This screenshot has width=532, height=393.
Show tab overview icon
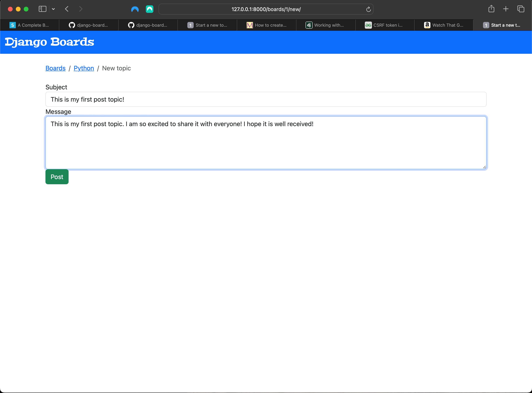tap(521, 9)
